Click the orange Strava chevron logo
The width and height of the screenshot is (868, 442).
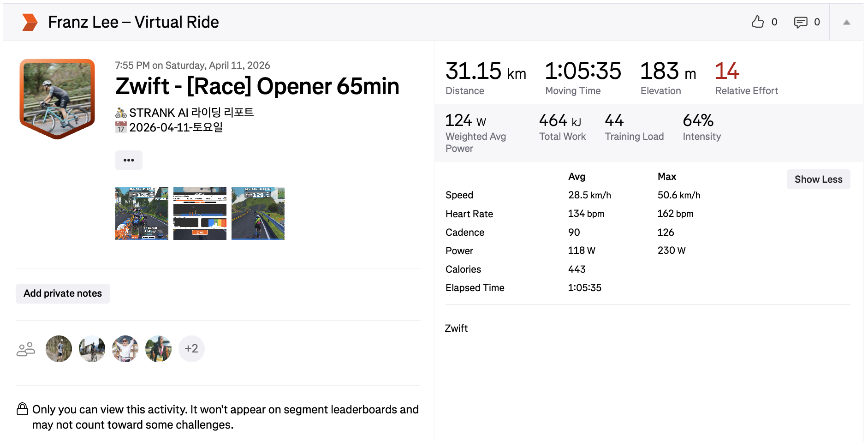tap(30, 22)
